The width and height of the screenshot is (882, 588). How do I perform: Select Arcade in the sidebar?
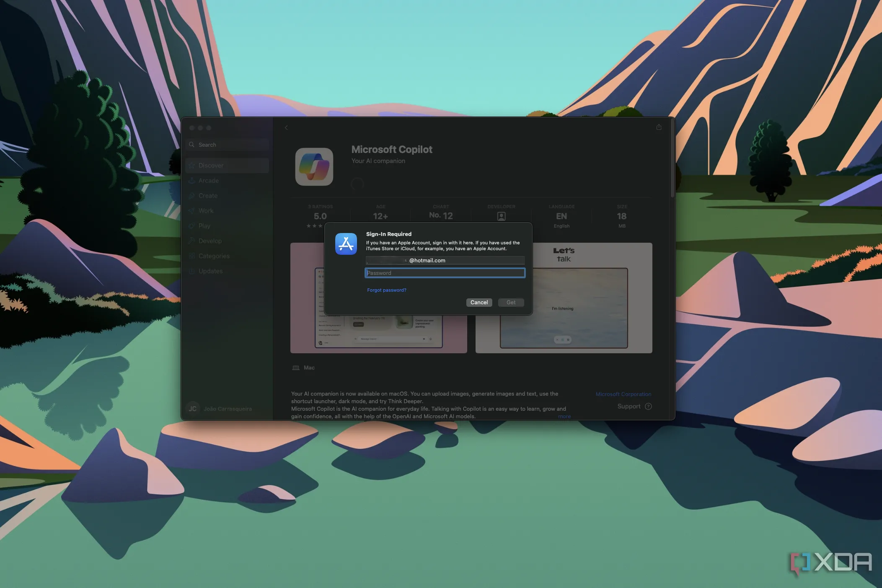point(209,181)
